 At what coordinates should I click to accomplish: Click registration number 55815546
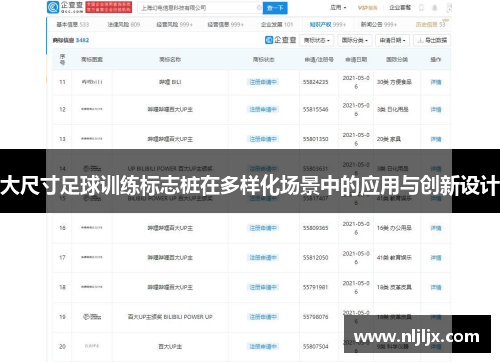pyautogui.click(x=315, y=109)
